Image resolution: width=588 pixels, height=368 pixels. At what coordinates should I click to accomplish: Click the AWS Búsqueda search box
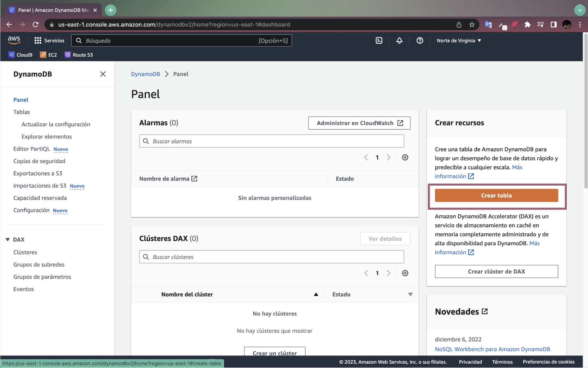click(182, 40)
